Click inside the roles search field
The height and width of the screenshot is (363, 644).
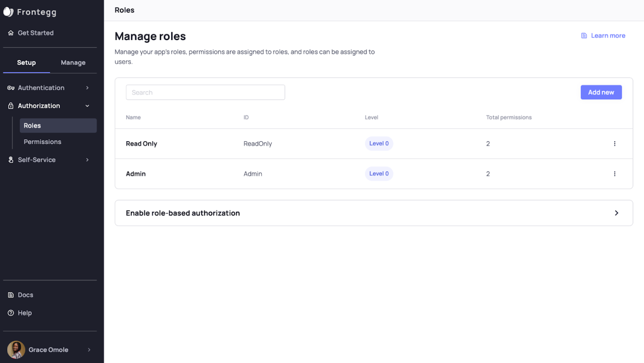point(205,92)
